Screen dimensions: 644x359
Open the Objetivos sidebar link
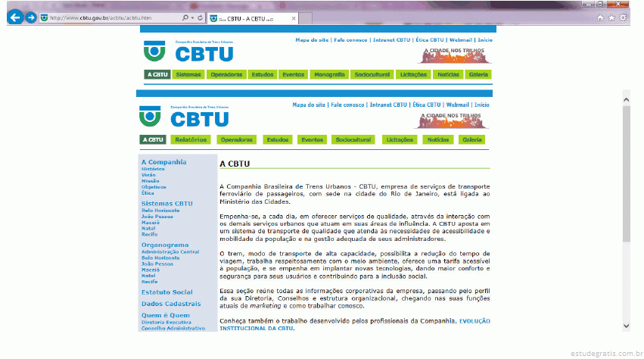click(x=154, y=187)
